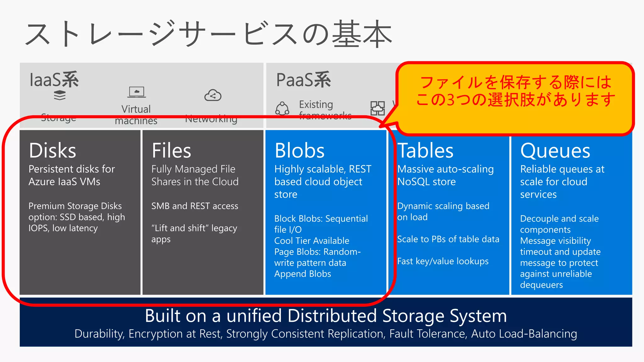Click 'Cool Tier Available' line
Image resolution: width=644 pixels, height=362 pixels.
point(312,241)
